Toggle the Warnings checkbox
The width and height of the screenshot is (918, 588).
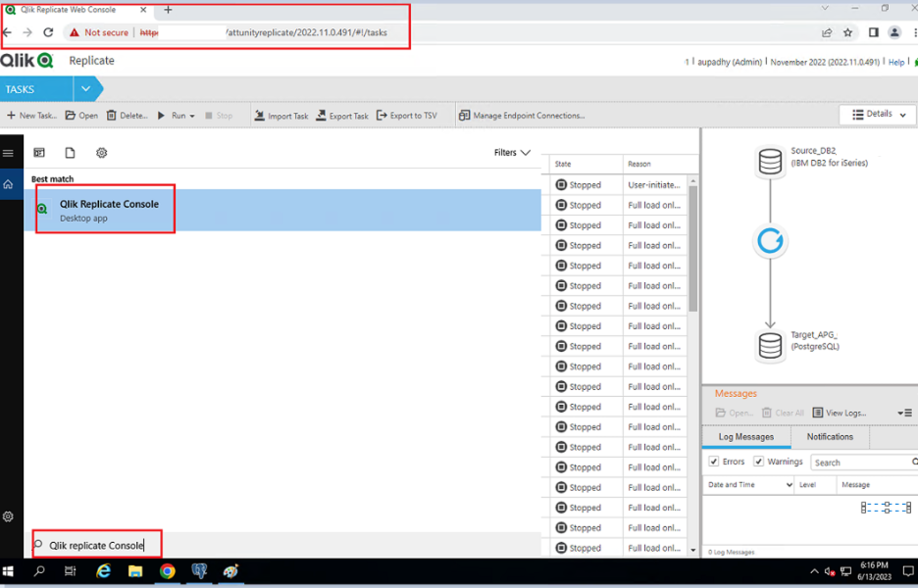coord(758,462)
